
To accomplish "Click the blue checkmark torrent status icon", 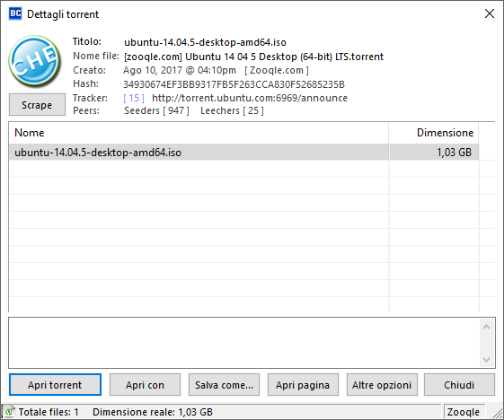I will pos(34,61).
